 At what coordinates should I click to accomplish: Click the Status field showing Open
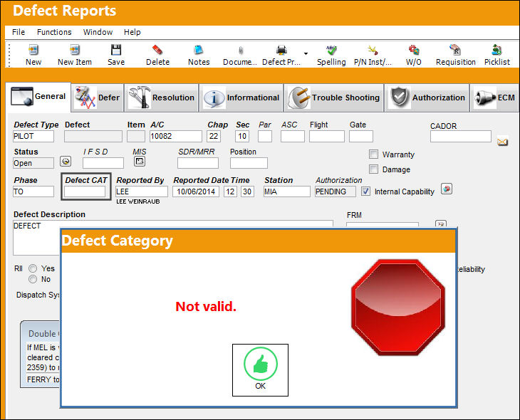point(33,163)
